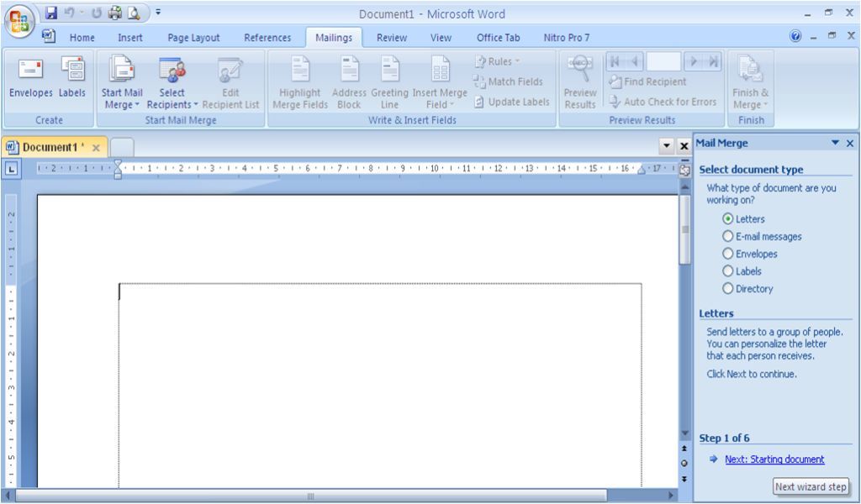Open the Envelopes creation tool
The height and width of the screenshot is (504, 861).
(30, 80)
